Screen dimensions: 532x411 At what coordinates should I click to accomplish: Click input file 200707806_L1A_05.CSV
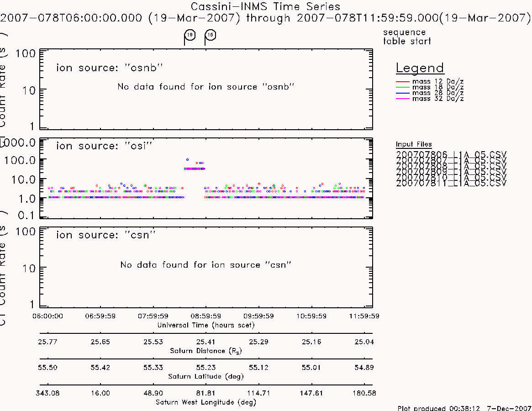pos(451,154)
